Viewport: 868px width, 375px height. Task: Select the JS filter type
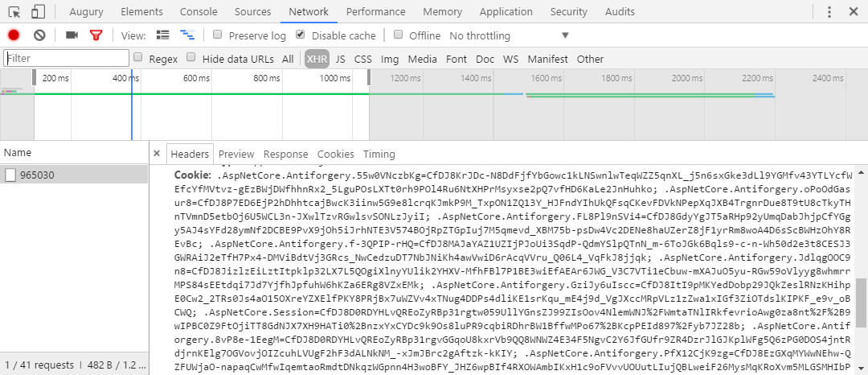tap(340, 59)
